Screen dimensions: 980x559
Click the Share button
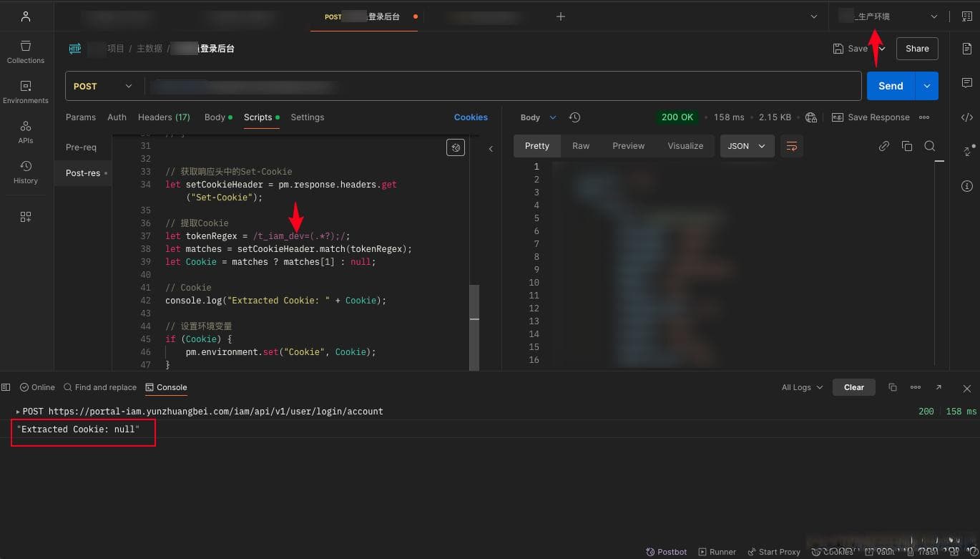point(917,49)
